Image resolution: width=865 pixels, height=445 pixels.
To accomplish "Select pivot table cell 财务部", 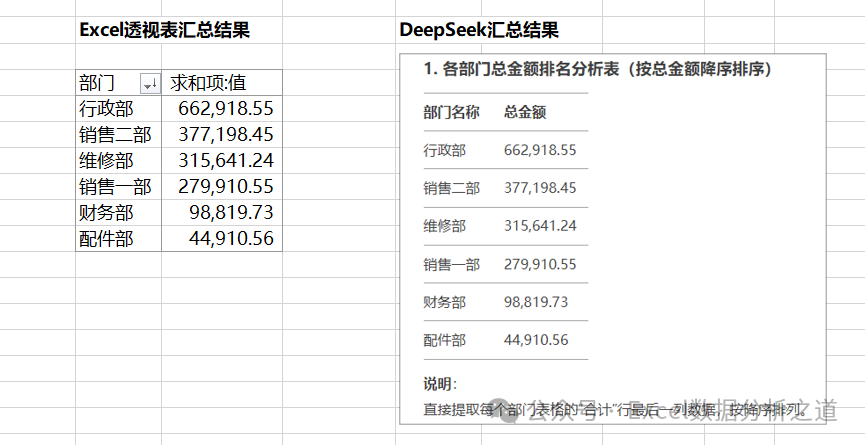I will pos(119,212).
